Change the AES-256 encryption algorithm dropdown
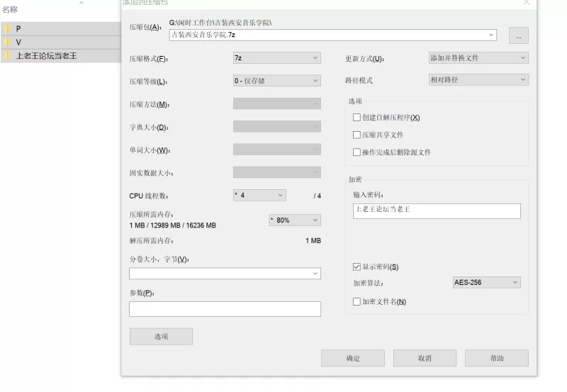 coord(486,282)
